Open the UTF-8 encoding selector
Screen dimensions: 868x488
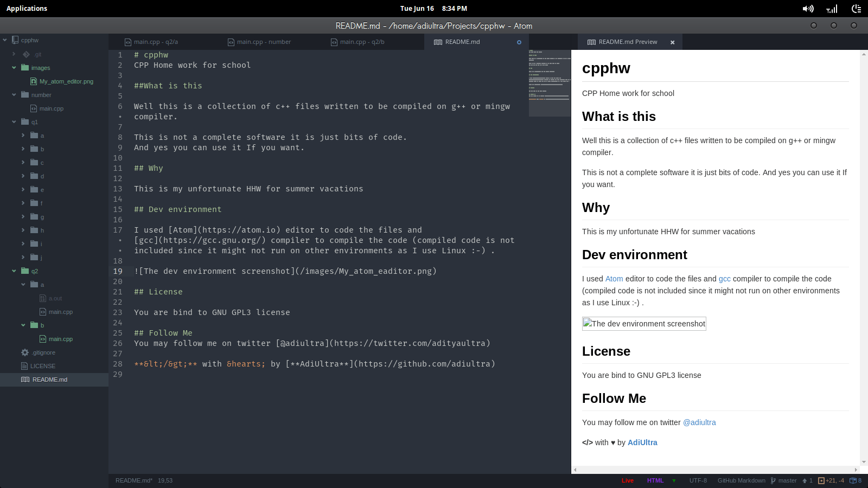(x=698, y=480)
